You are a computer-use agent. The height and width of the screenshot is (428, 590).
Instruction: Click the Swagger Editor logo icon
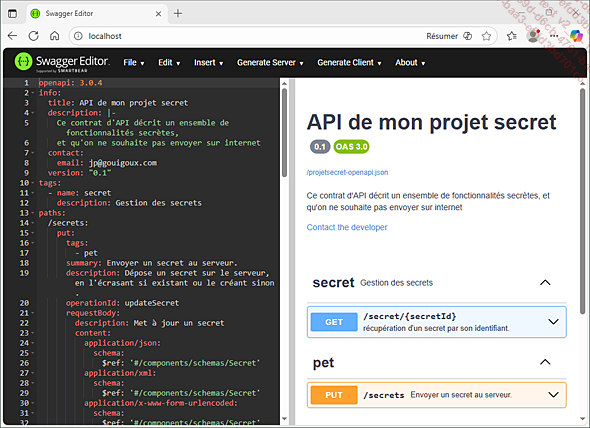point(23,62)
